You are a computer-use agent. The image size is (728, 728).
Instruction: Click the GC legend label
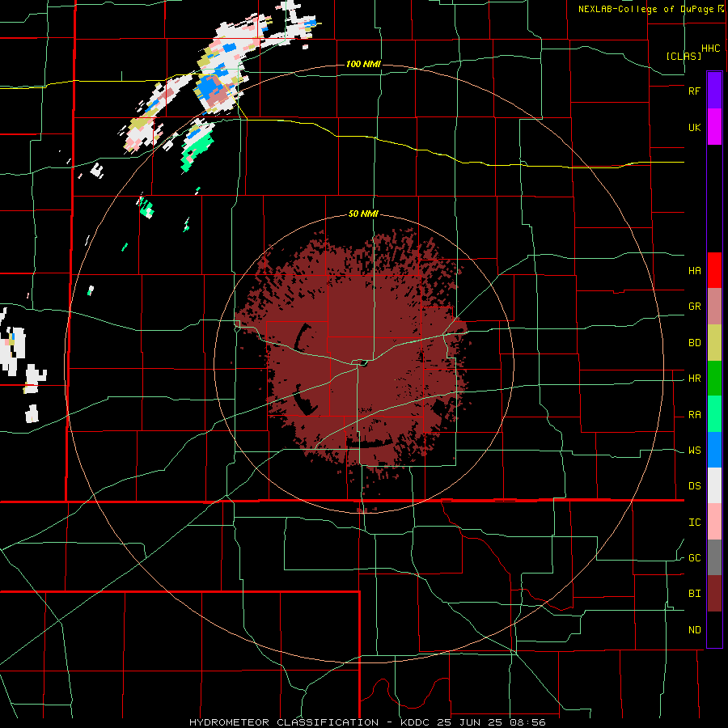(x=694, y=558)
